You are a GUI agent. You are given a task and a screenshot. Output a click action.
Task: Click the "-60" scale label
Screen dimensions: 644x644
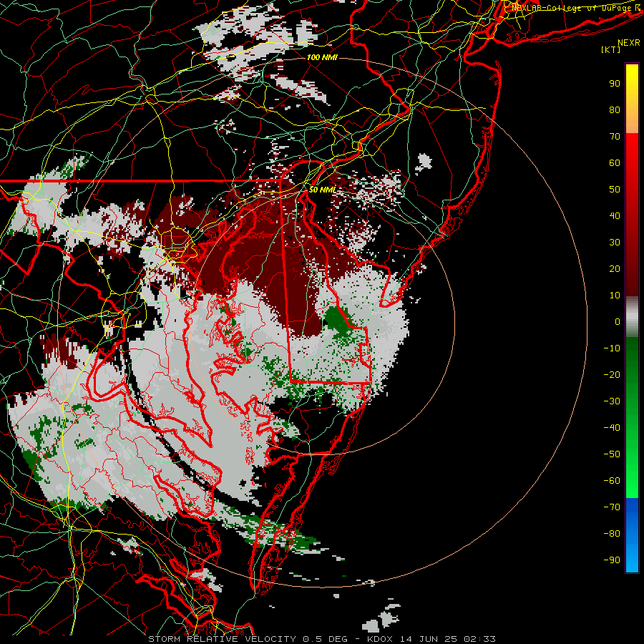[x=612, y=481]
